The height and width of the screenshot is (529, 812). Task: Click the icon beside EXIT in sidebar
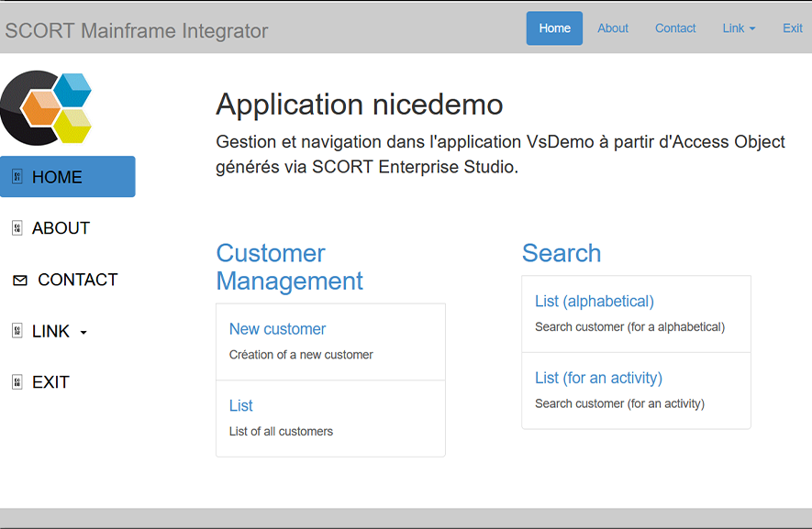tap(17, 382)
